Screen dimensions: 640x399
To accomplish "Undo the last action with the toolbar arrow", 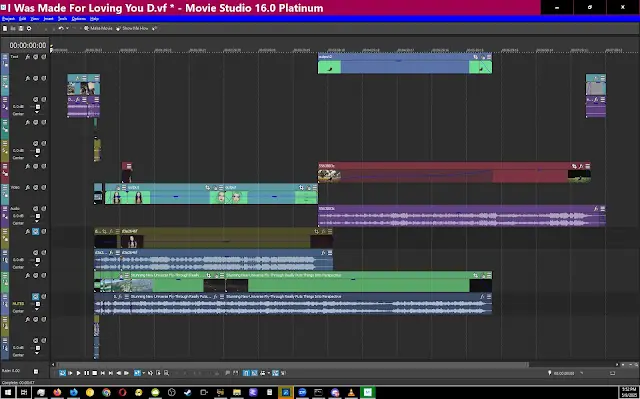I will tap(60, 29).
